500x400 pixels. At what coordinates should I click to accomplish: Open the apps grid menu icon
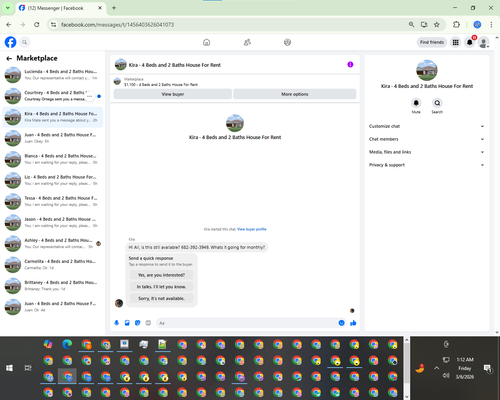click(x=455, y=42)
